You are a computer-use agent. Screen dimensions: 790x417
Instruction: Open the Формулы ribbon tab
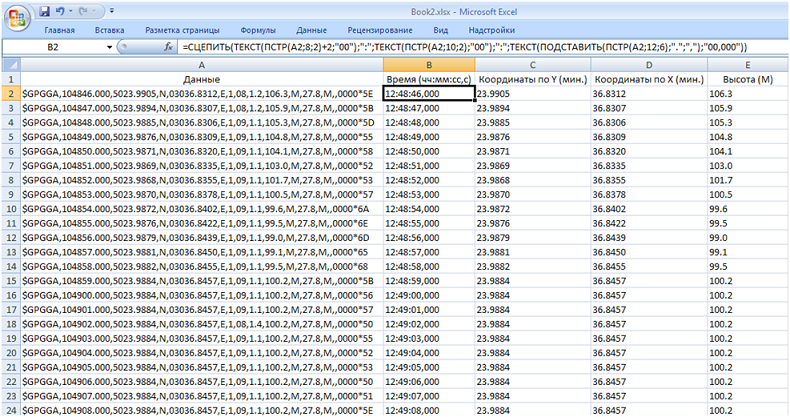pos(258,30)
